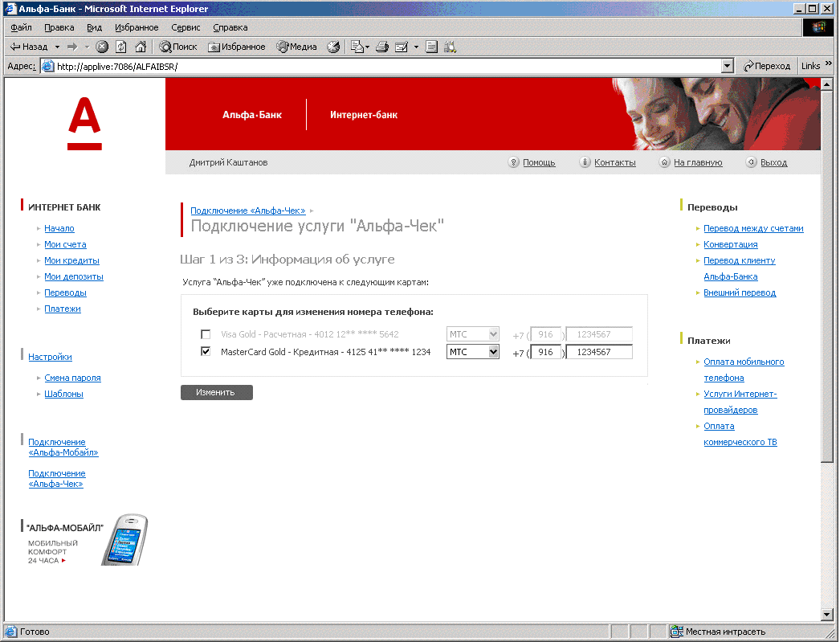The width and height of the screenshot is (840, 642).
Task: Open the Мои счета link
Action: coord(65,244)
